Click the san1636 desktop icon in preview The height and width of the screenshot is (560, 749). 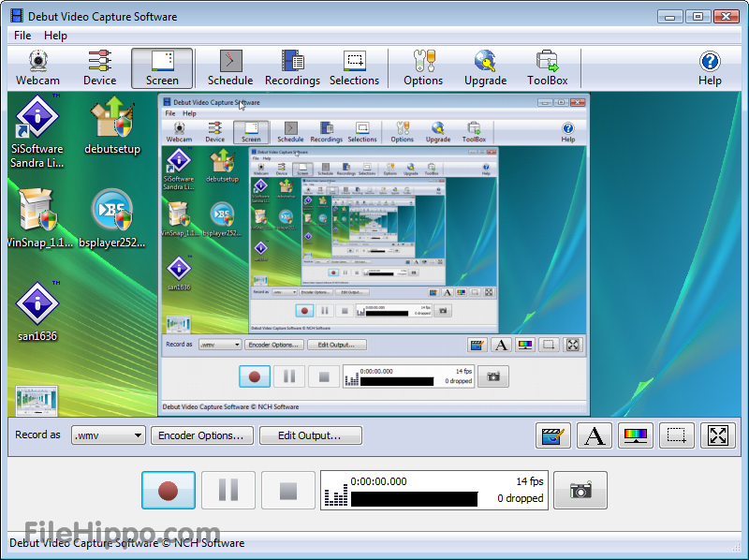[x=37, y=312]
